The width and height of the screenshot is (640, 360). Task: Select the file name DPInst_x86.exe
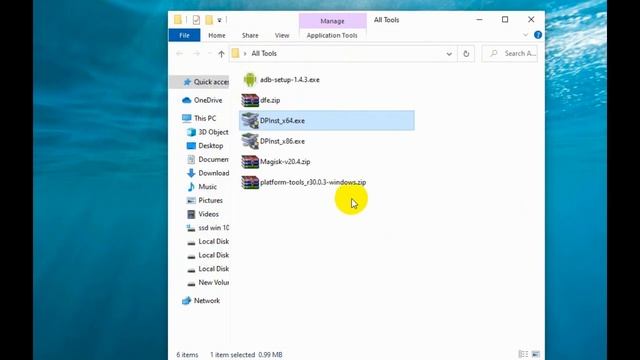(x=282, y=141)
